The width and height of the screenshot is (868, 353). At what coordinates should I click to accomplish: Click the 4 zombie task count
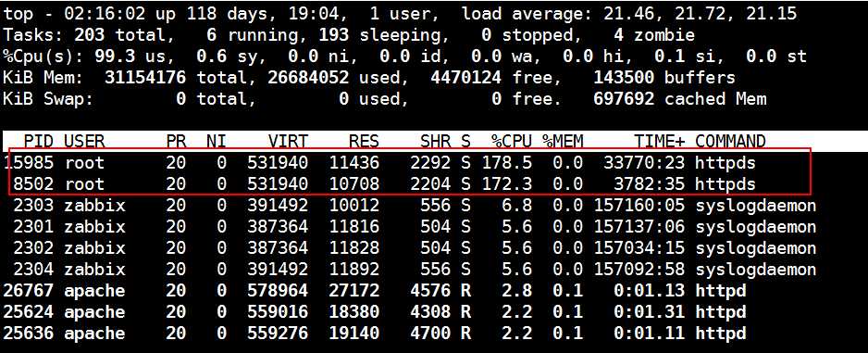pos(654,35)
